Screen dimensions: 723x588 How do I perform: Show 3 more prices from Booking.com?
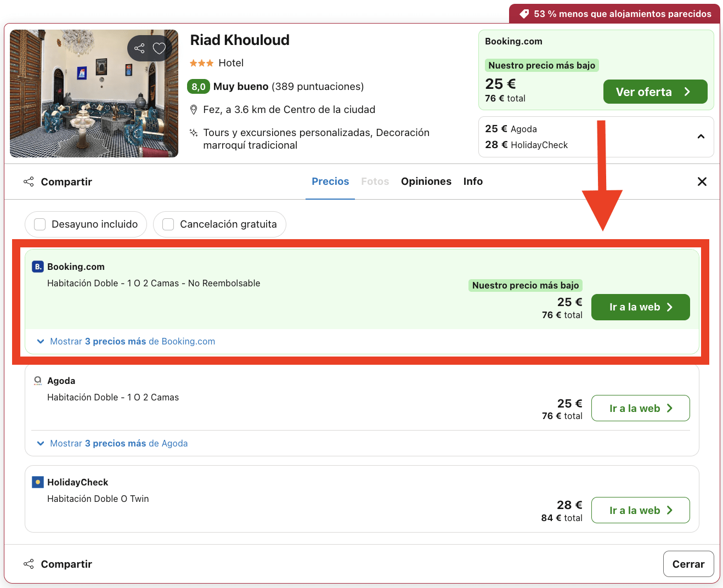132,341
